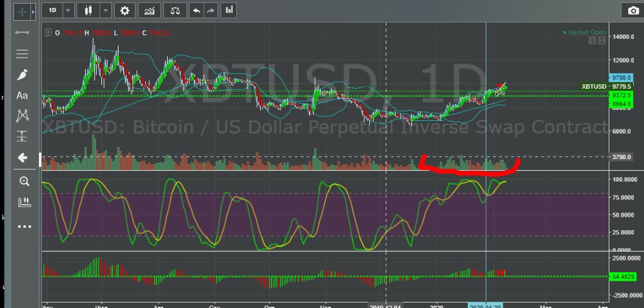644x308 pixels.
Task: Select the zoom in magnifier tool
Action: pos(24,182)
